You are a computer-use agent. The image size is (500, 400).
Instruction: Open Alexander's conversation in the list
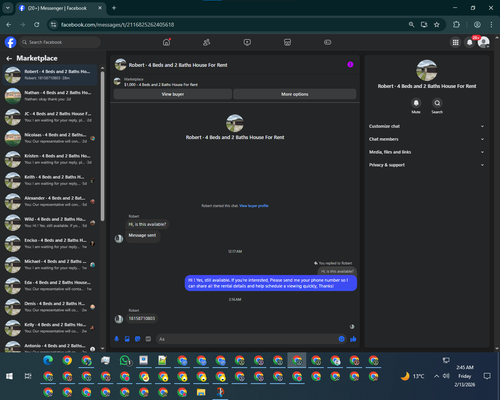(50, 201)
